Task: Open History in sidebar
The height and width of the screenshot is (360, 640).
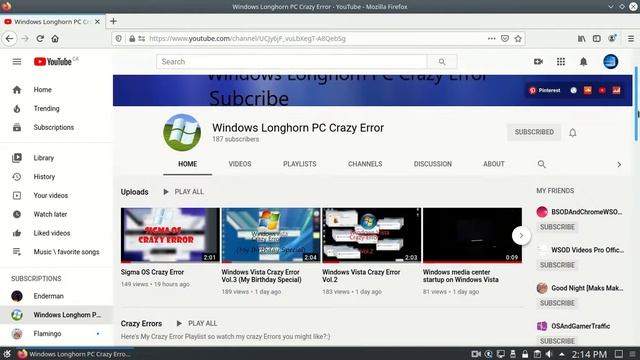Action: tap(56, 177)
